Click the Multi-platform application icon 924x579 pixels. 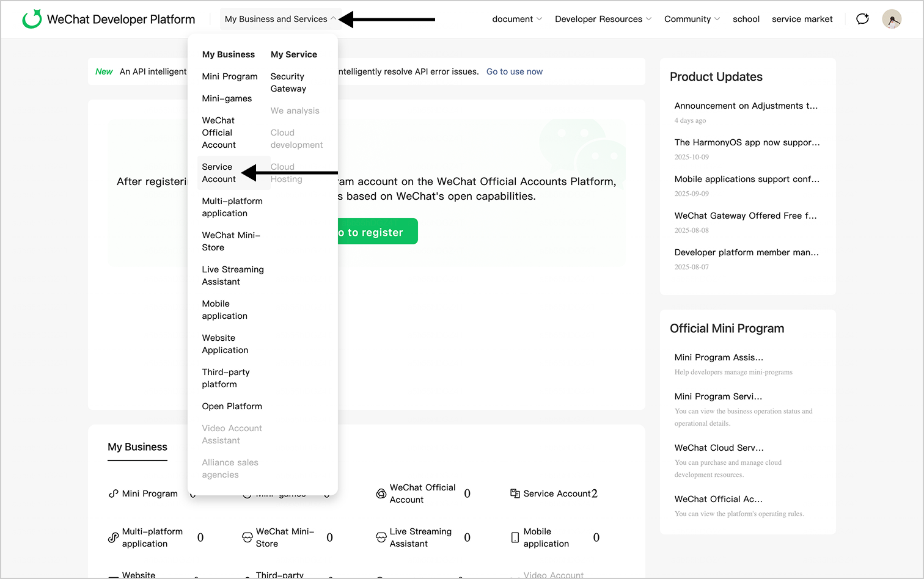(113, 537)
